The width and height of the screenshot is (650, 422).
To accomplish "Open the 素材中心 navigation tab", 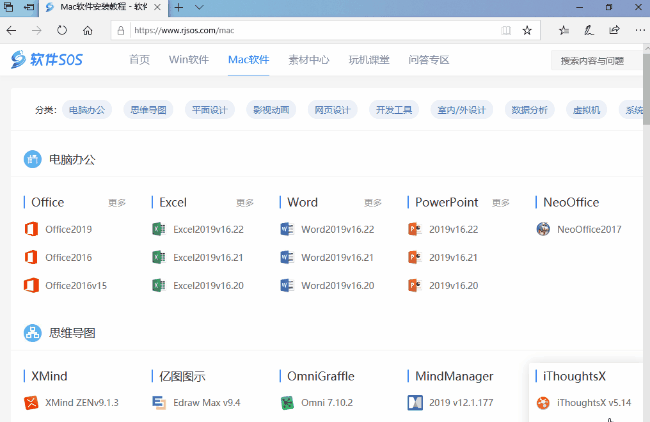I will [x=309, y=60].
